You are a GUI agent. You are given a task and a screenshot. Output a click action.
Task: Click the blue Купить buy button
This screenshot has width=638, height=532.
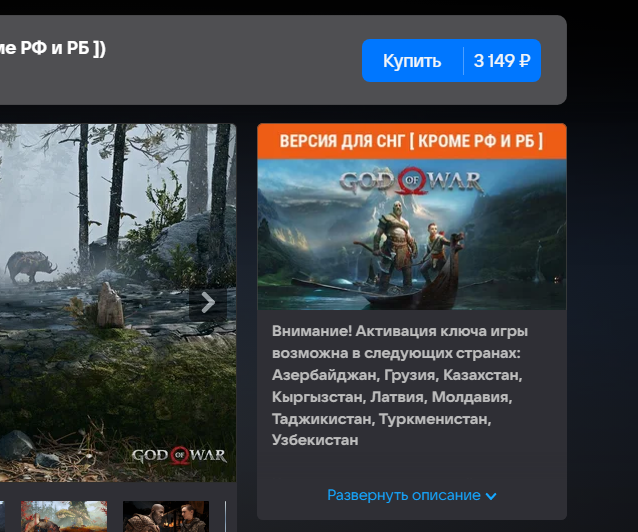(x=451, y=61)
